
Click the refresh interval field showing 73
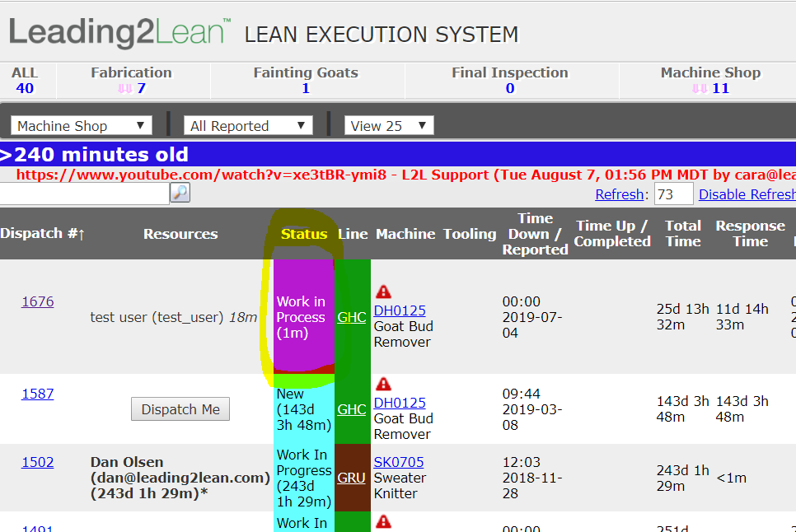[x=674, y=194]
